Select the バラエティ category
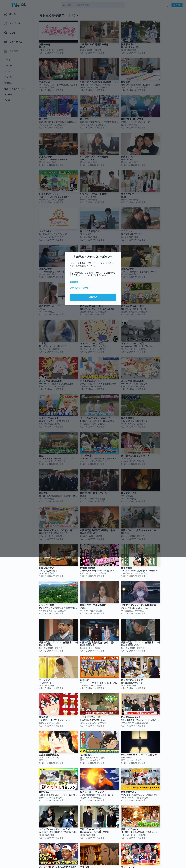The height and width of the screenshot is (868, 186). pyautogui.click(x=9, y=65)
